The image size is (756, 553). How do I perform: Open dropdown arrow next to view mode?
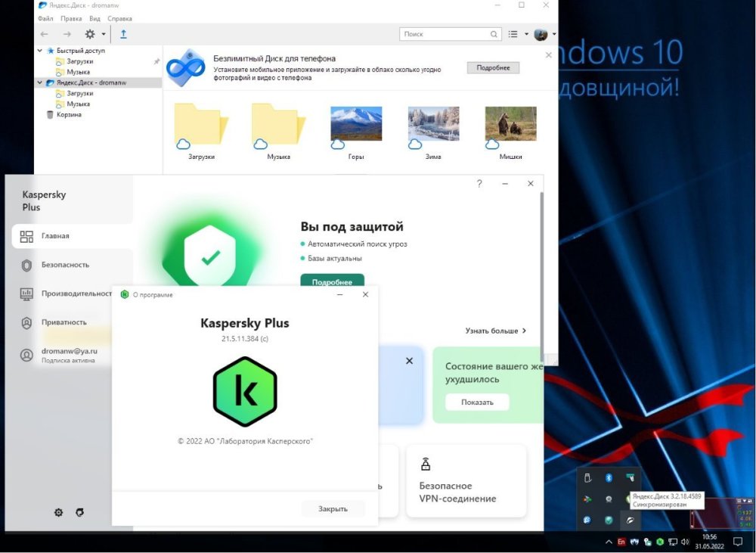(526, 34)
